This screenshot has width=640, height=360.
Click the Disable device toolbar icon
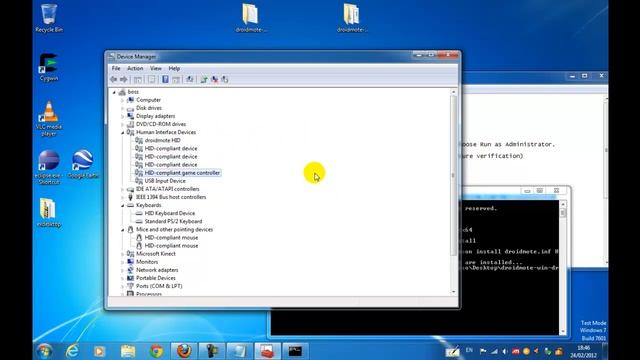(x=225, y=80)
